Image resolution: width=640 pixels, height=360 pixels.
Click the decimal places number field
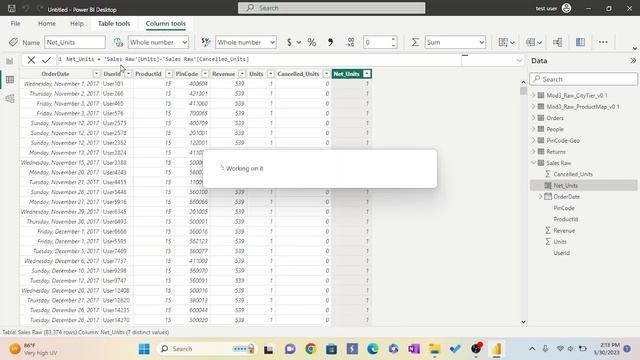pyautogui.click(x=380, y=42)
